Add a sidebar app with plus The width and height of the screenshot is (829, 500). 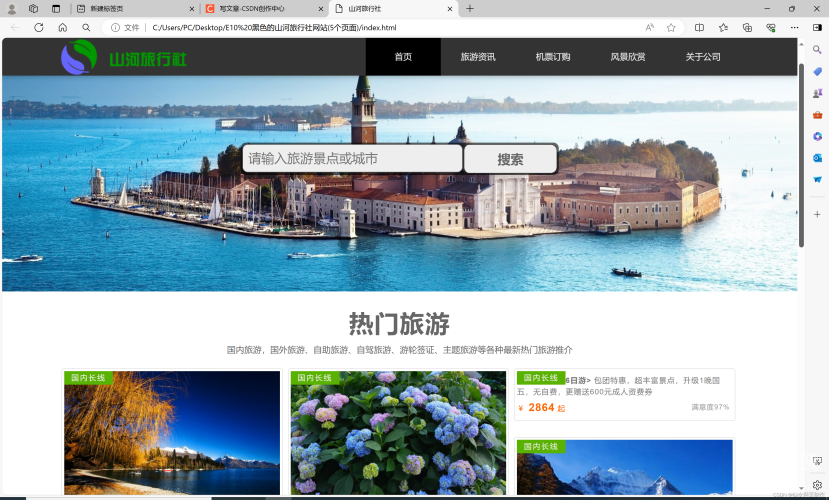[x=817, y=214]
